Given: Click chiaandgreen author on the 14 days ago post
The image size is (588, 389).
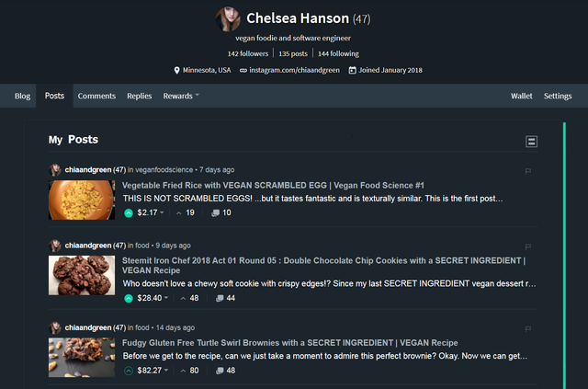Looking at the screenshot, I should coord(88,327).
